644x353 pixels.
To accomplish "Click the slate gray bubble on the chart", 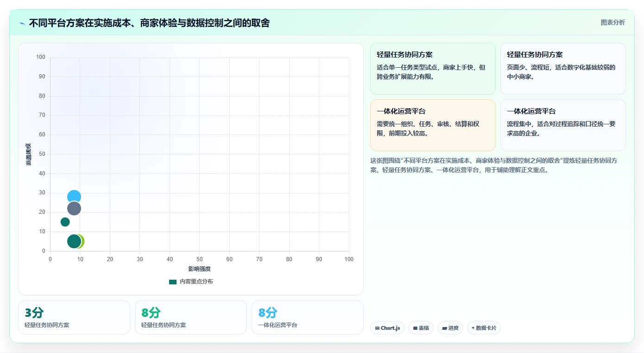I will [74, 209].
